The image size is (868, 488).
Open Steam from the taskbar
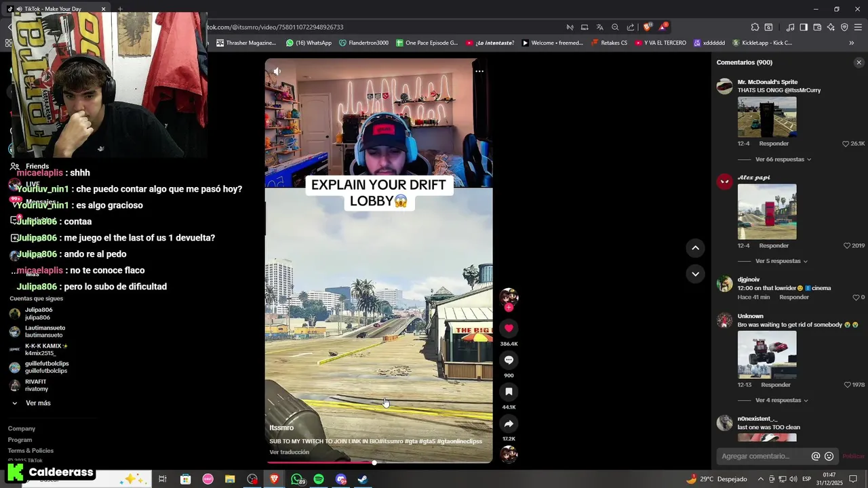(x=363, y=479)
